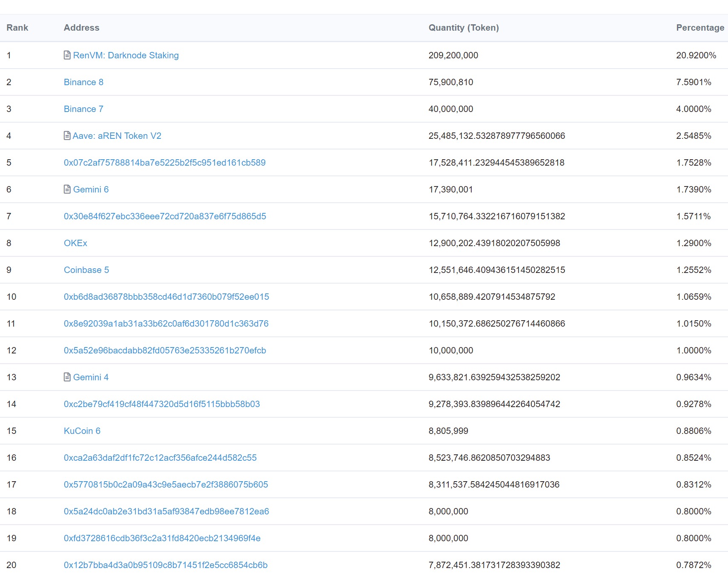Open the RenVM: Darknode Staking address link
Screen dimensions: 728x577
point(126,55)
